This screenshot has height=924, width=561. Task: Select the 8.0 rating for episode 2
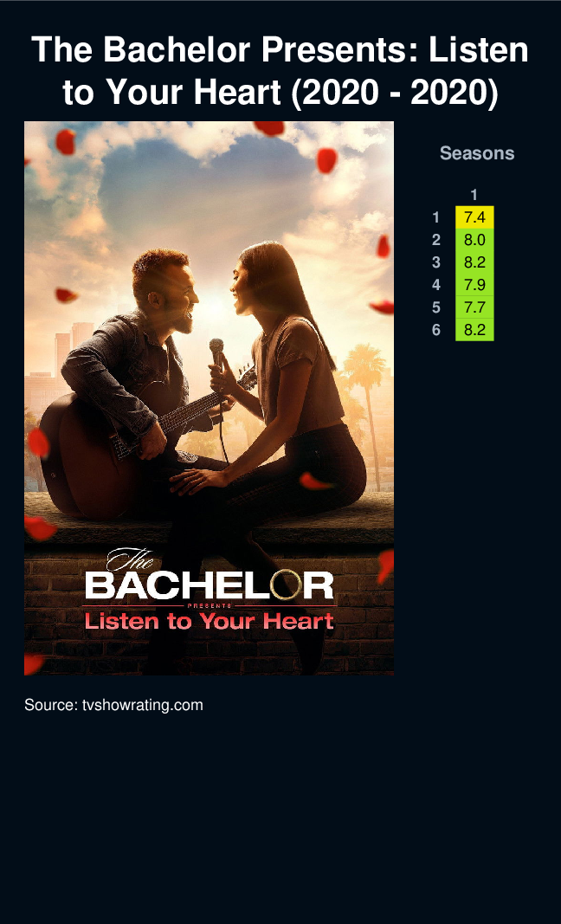474,240
